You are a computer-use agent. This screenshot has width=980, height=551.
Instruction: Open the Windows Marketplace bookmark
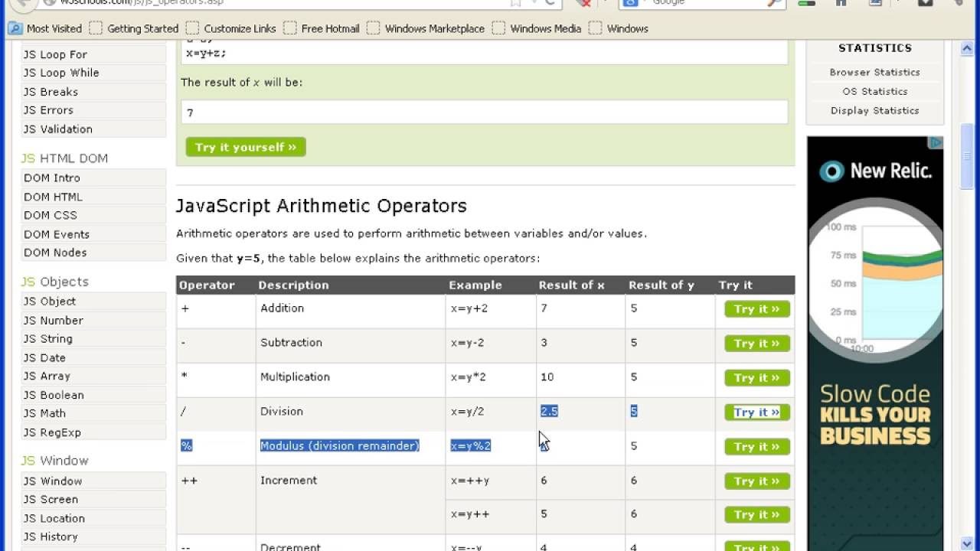point(426,28)
